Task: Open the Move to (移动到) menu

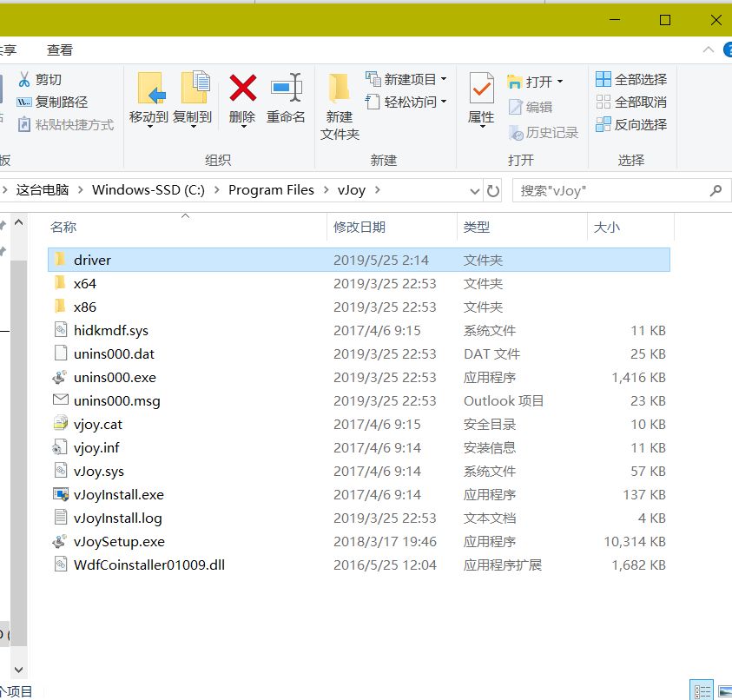Action: point(149,101)
